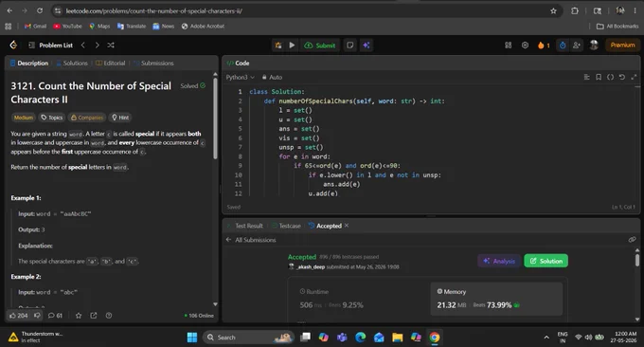644x347 pixels.
Task: Submit the solution
Action: [319, 46]
